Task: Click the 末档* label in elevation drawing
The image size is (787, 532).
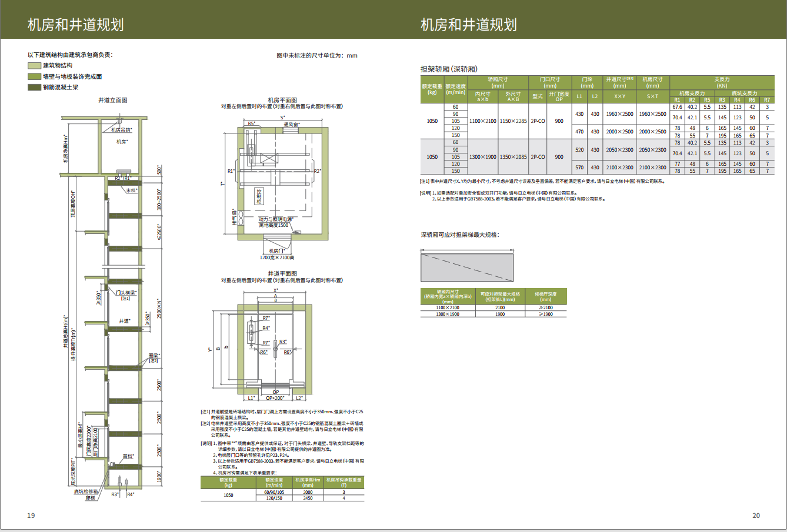Action: tap(132, 190)
